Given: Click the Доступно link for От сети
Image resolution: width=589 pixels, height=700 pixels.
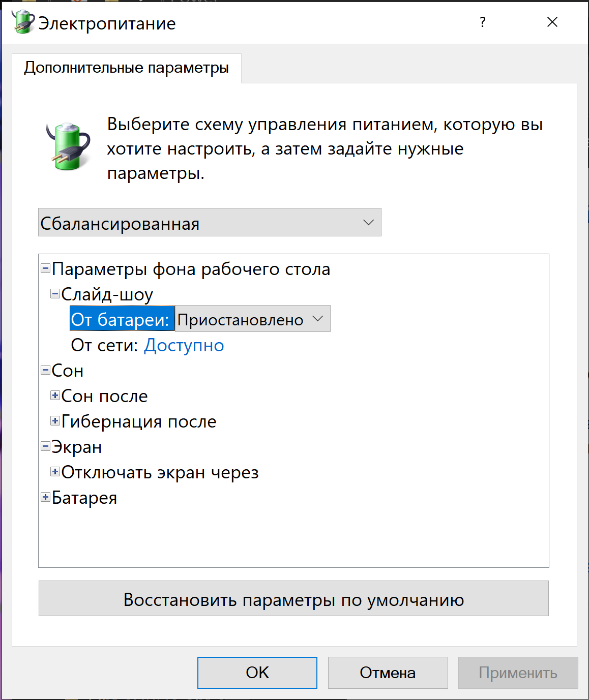Looking at the screenshot, I should (184, 345).
